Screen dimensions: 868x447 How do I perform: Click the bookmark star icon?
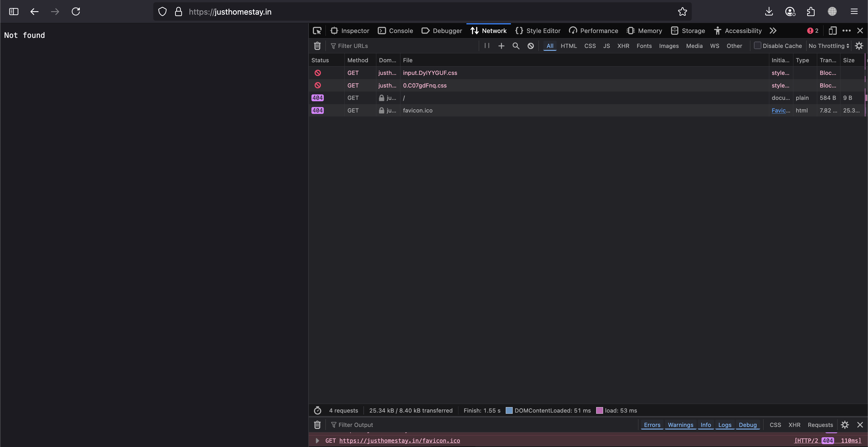pos(682,12)
